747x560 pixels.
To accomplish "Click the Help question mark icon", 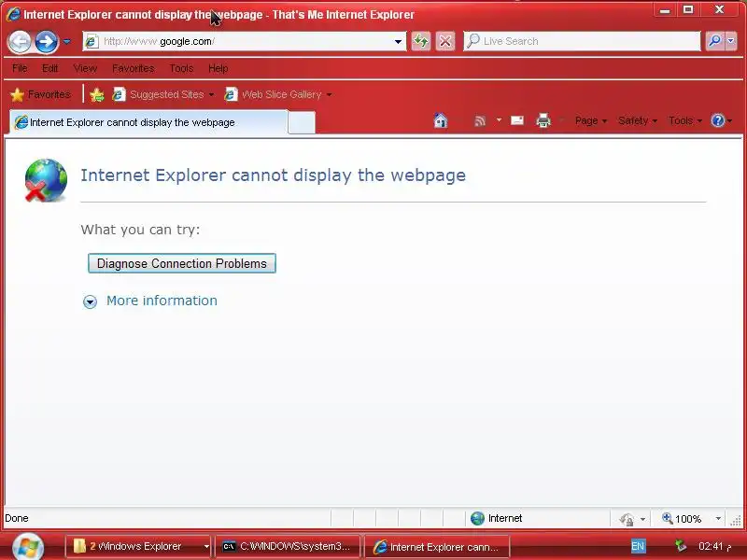I will [717, 120].
